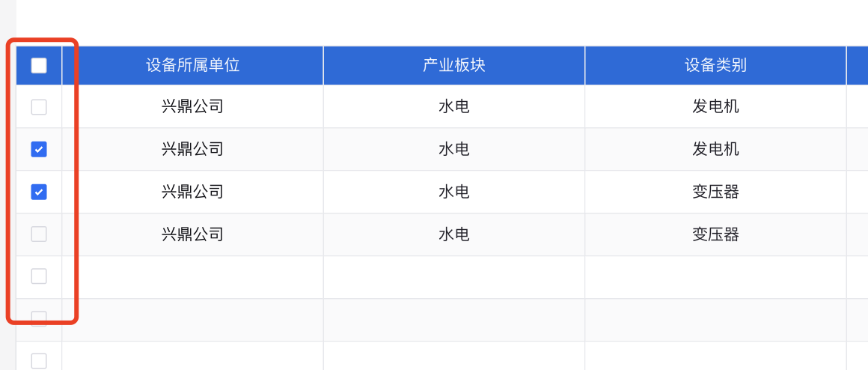The height and width of the screenshot is (370, 868).
Task: Click the empty 设备类别 cell in fifth row
Action: 715,277
